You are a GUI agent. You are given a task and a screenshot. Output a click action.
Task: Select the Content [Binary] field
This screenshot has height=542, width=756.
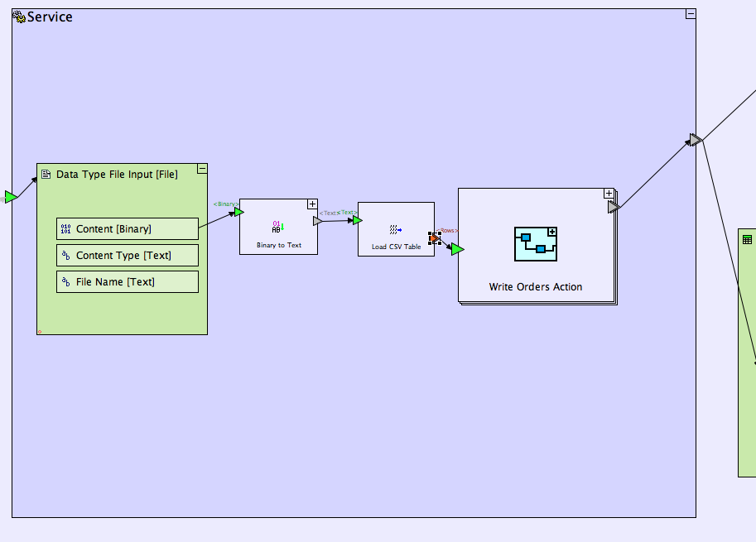pos(128,229)
